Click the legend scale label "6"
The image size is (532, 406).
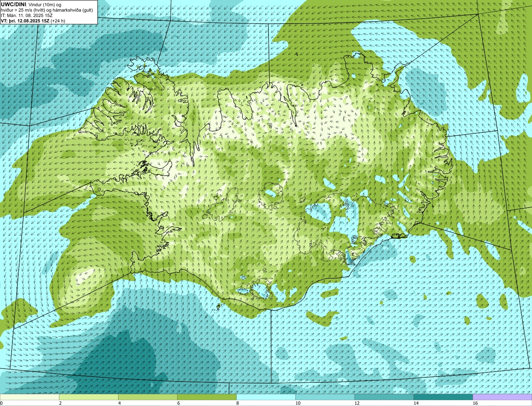[x=178, y=403]
